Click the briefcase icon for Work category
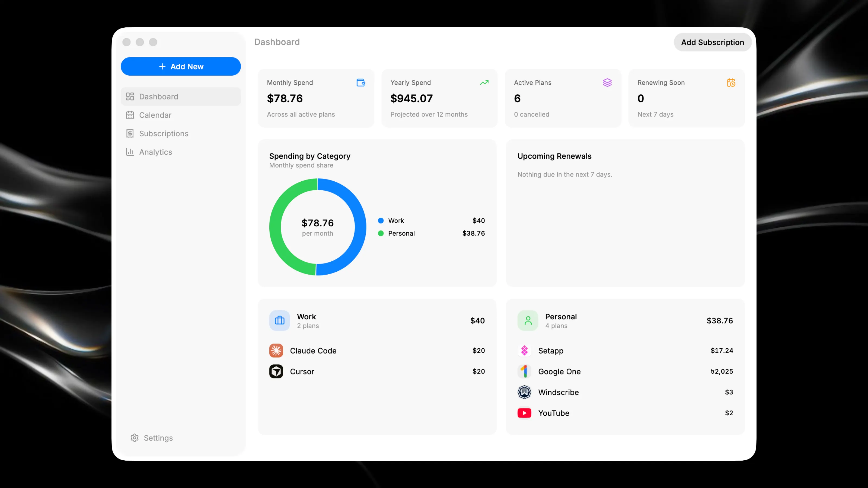 (280, 321)
